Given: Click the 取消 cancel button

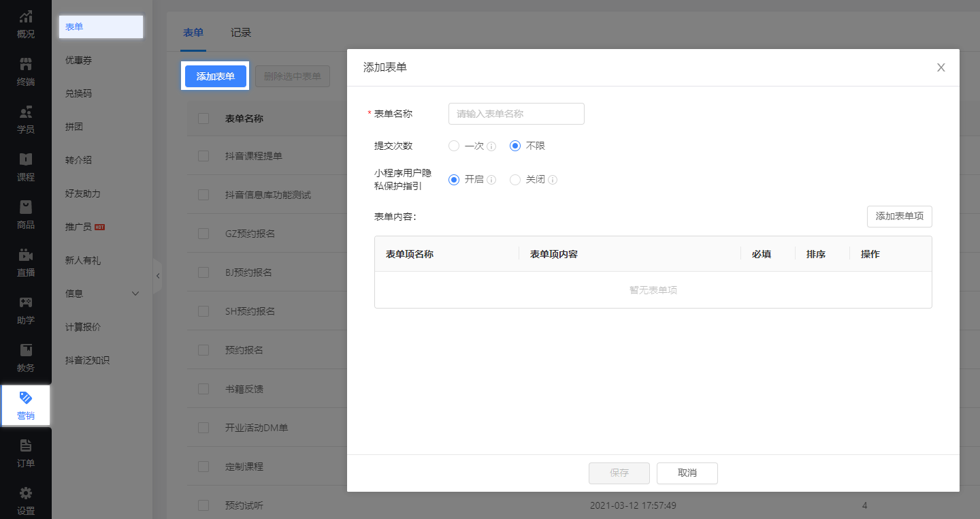Looking at the screenshot, I should 687,473.
